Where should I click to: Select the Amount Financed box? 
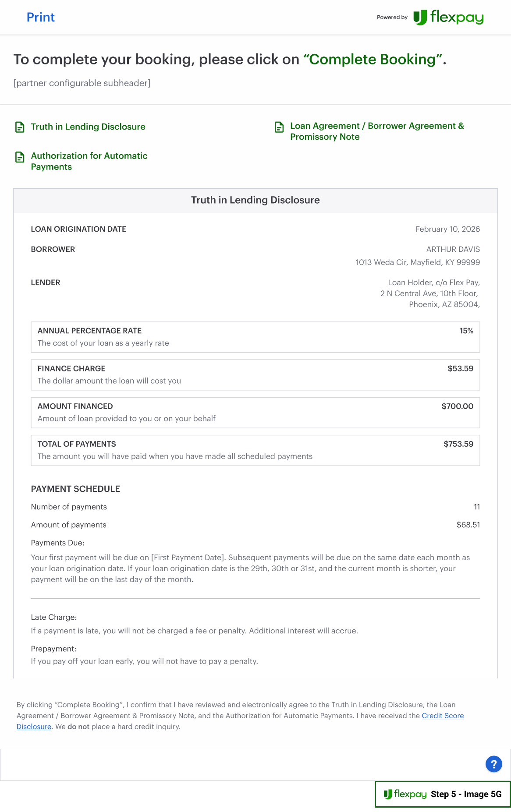pos(255,413)
